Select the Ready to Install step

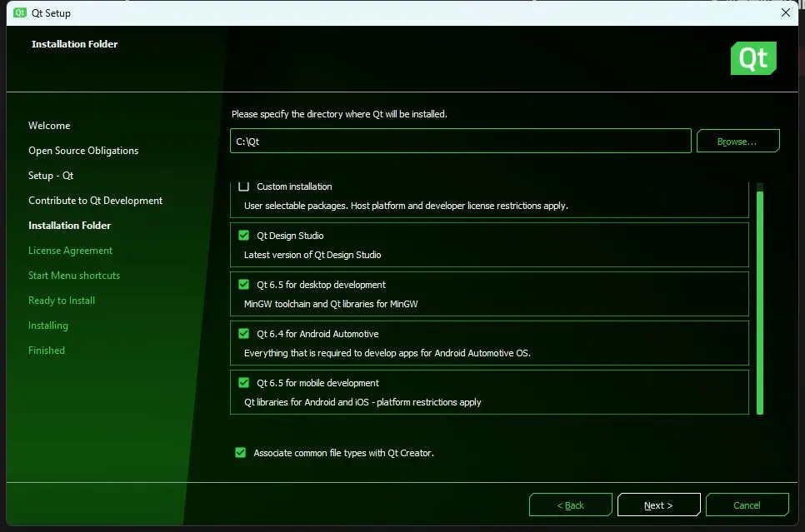[62, 301]
